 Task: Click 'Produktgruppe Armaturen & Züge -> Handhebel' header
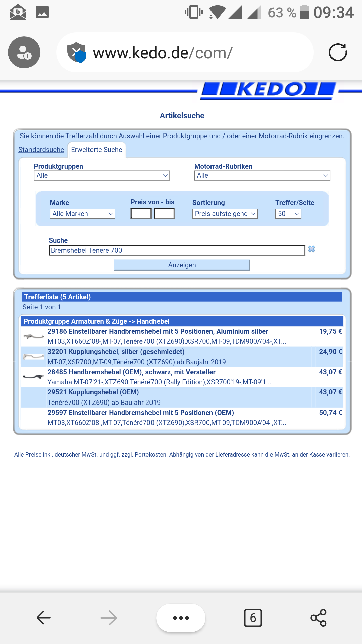[x=182, y=321]
